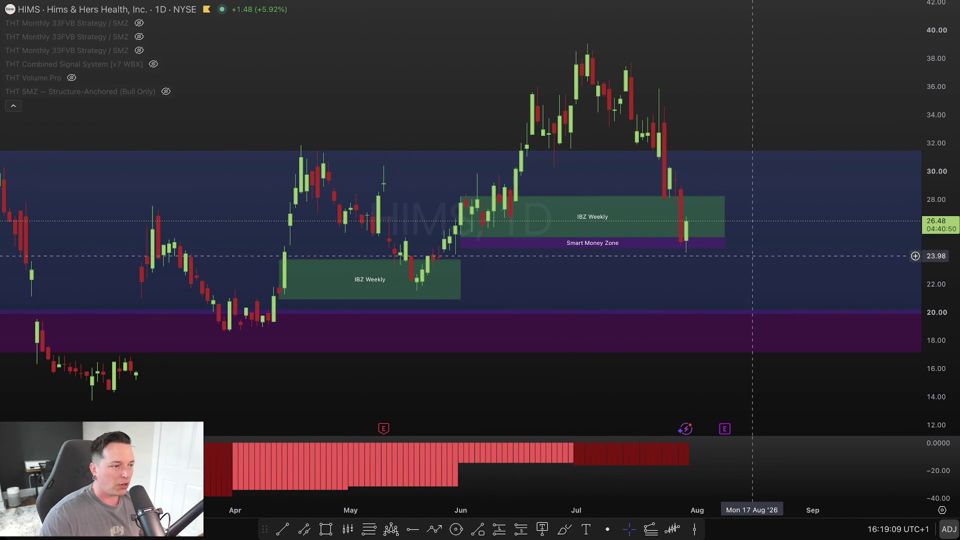
Task: Toggle visibility of THT Volume Pro
Action: coord(72,78)
